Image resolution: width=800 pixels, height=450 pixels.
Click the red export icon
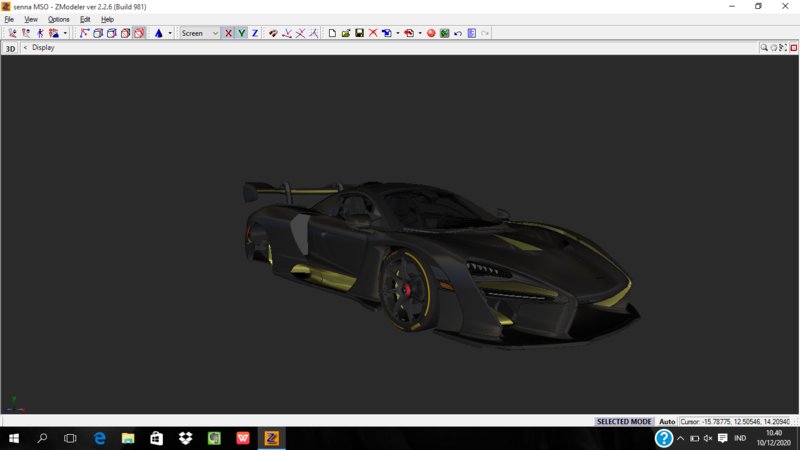click(x=409, y=33)
